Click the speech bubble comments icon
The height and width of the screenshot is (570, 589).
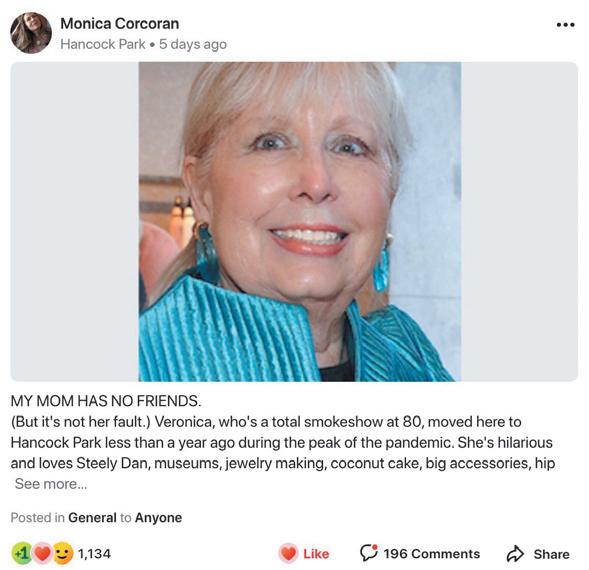tap(369, 553)
